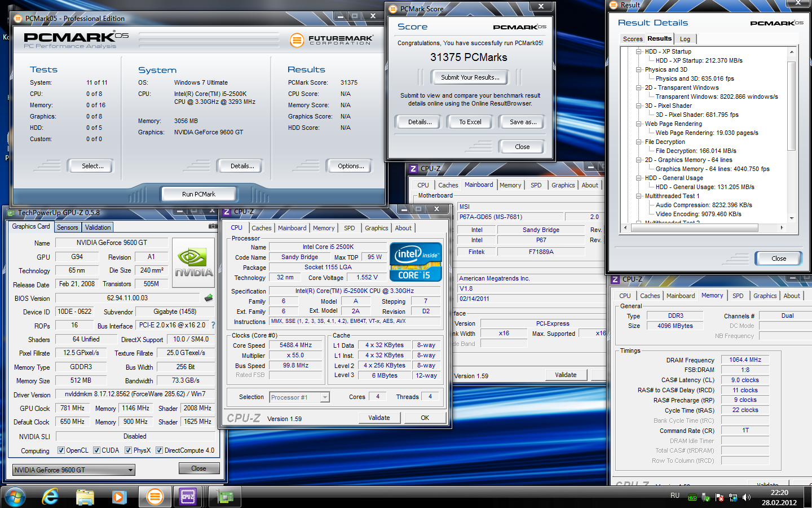812x508 pixels.
Task: Save BIOS with GPU-Z chip icon
Action: pos(209,297)
